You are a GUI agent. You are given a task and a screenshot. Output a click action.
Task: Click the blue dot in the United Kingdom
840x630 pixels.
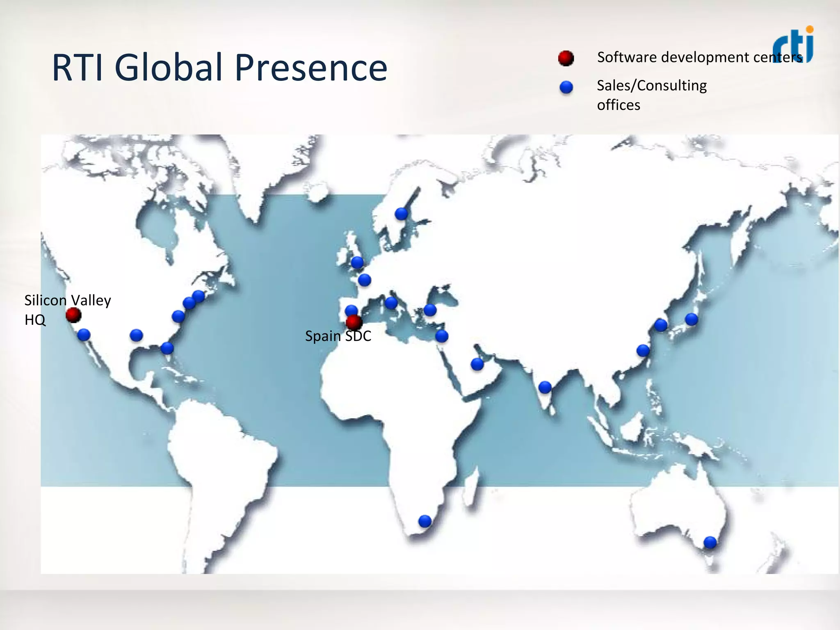pos(357,262)
